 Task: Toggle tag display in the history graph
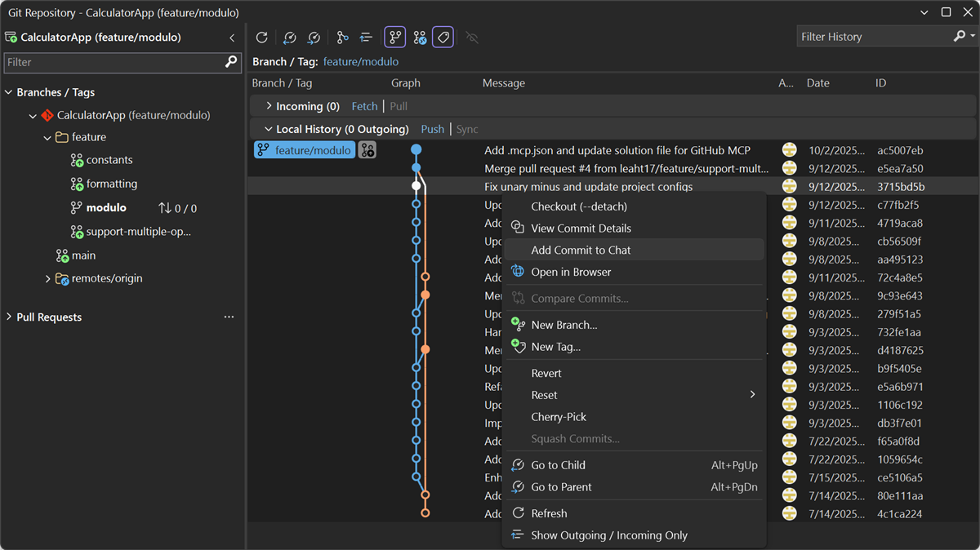tap(443, 37)
